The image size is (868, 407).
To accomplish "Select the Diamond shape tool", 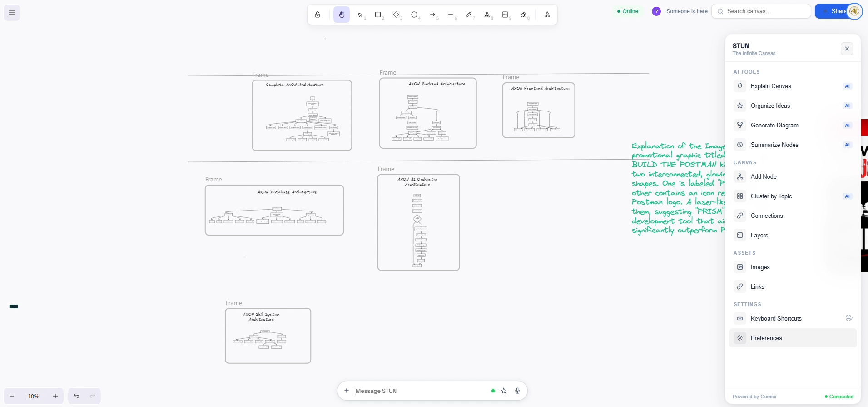I will tap(397, 15).
